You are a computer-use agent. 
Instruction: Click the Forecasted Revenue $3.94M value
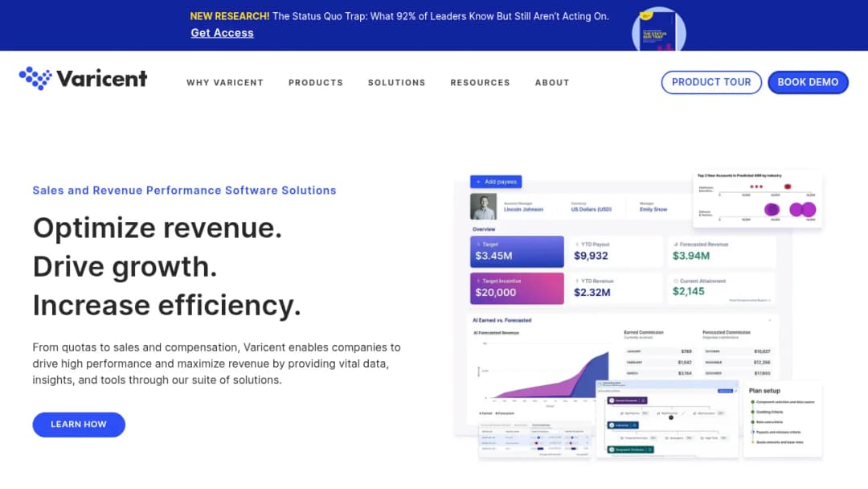691,256
